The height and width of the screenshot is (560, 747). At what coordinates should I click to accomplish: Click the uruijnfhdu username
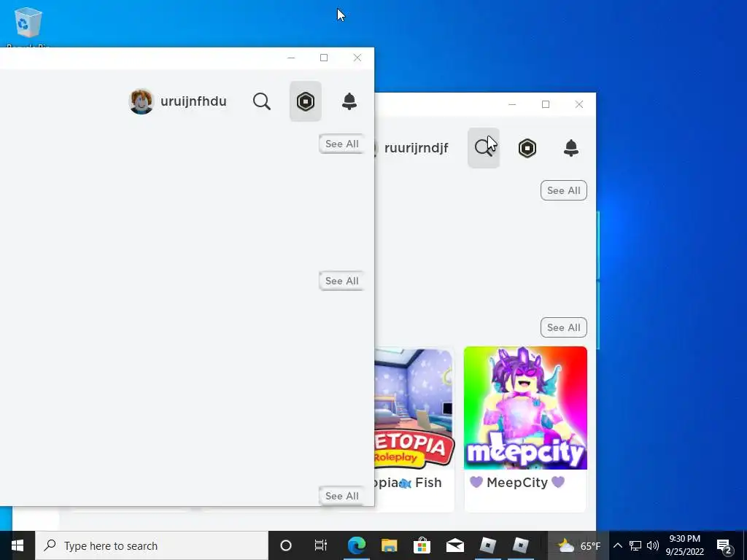pos(193,101)
